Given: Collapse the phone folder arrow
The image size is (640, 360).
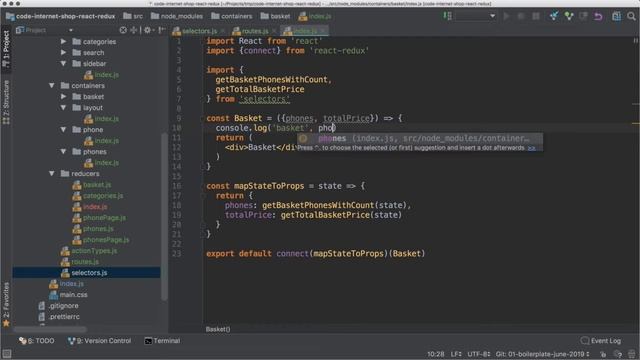Looking at the screenshot, I should tap(63, 130).
